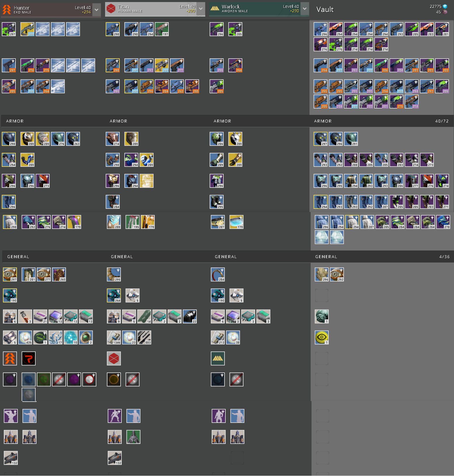The width and height of the screenshot is (454, 476).
Task: Select Titan's helmet with 274 light
Action: [113, 139]
